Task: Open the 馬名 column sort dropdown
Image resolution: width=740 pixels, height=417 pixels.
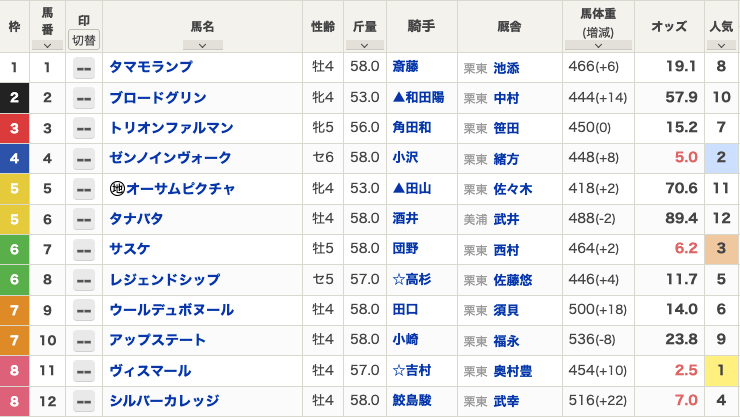Action: click(x=202, y=45)
